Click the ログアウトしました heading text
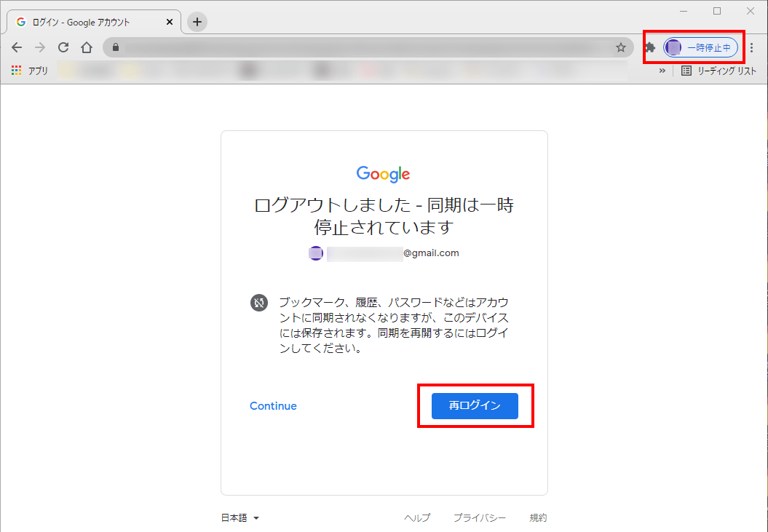768x532 pixels. click(x=384, y=215)
